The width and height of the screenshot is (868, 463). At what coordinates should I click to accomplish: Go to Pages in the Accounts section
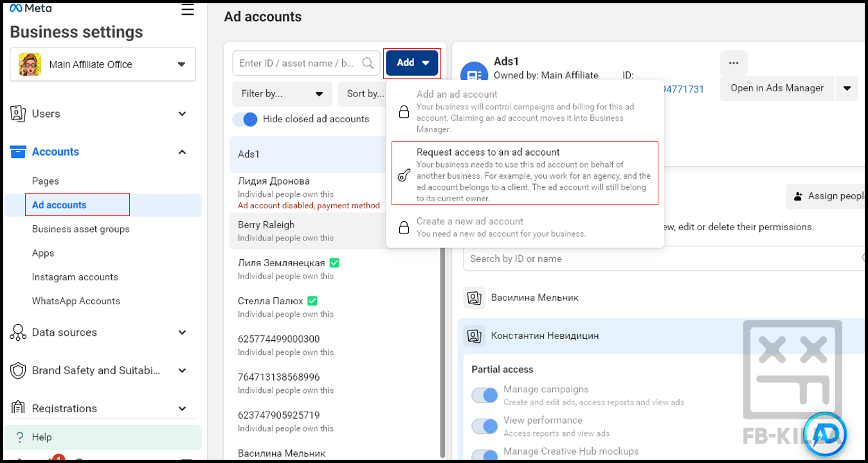46,181
